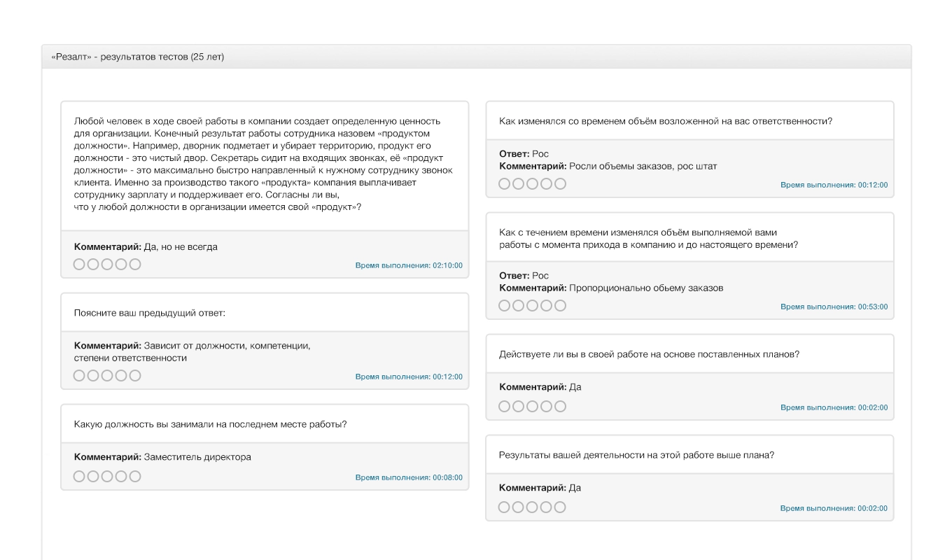The height and width of the screenshot is (560, 952).
Task: Click 'Время выполнения: 00:12:00' under 'Поясните ваш предыдущий ответ'
Action: (x=409, y=377)
